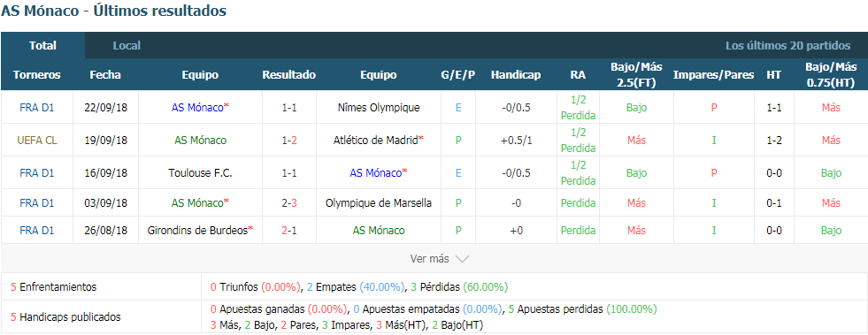
Task: Click the Fecha column header
Action: pos(105,75)
